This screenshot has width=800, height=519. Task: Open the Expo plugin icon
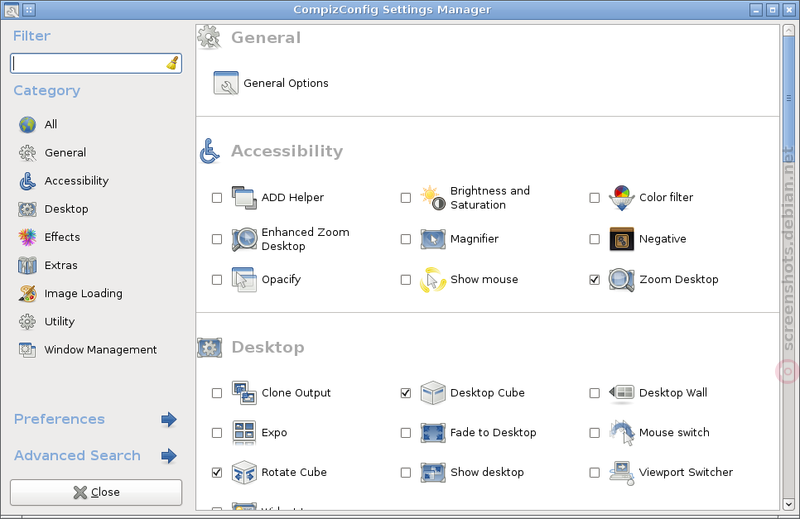point(244,432)
